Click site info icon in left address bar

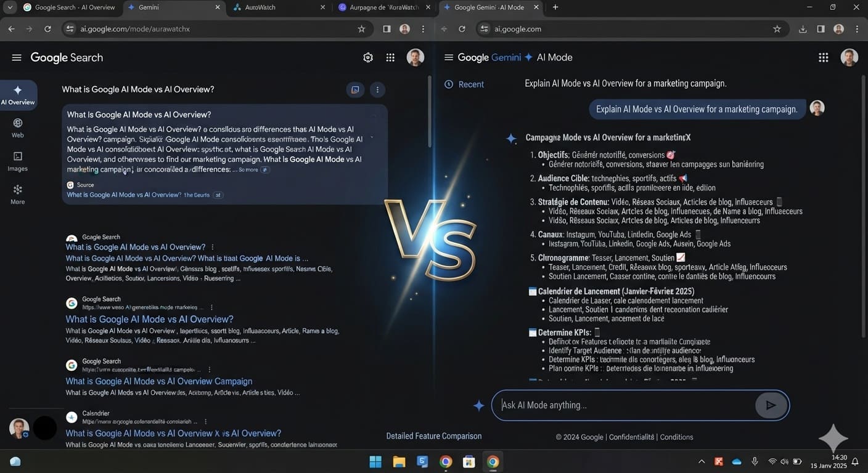(x=70, y=29)
